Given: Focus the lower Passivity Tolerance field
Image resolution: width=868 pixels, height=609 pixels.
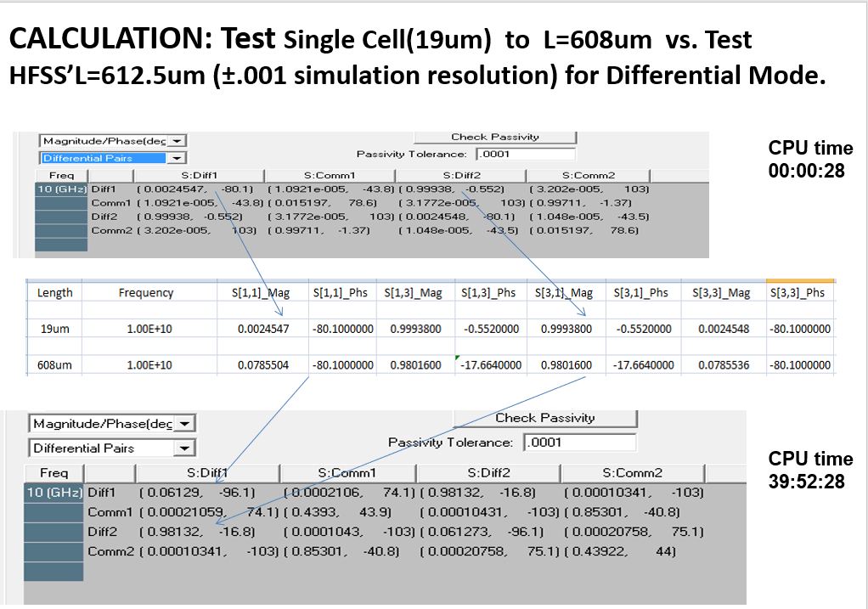Looking at the screenshot, I should pyautogui.click(x=579, y=443).
